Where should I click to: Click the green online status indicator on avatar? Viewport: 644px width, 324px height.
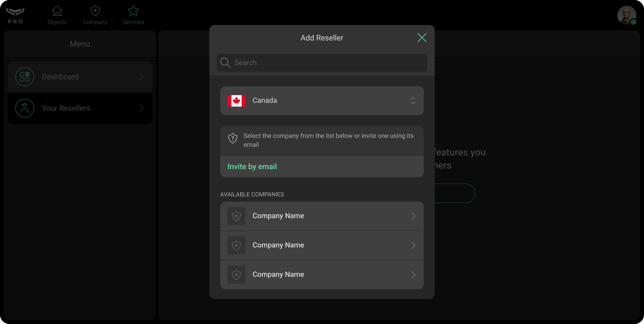pos(634,22)
